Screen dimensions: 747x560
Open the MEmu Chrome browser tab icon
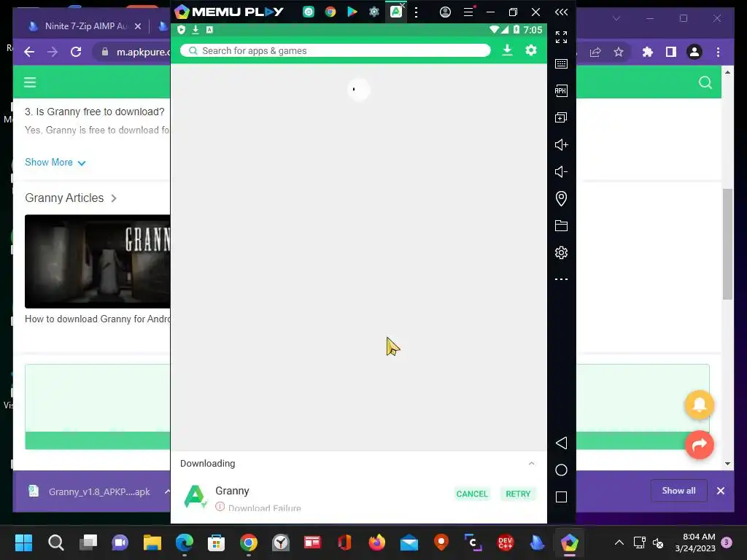(x=330, y=12)
